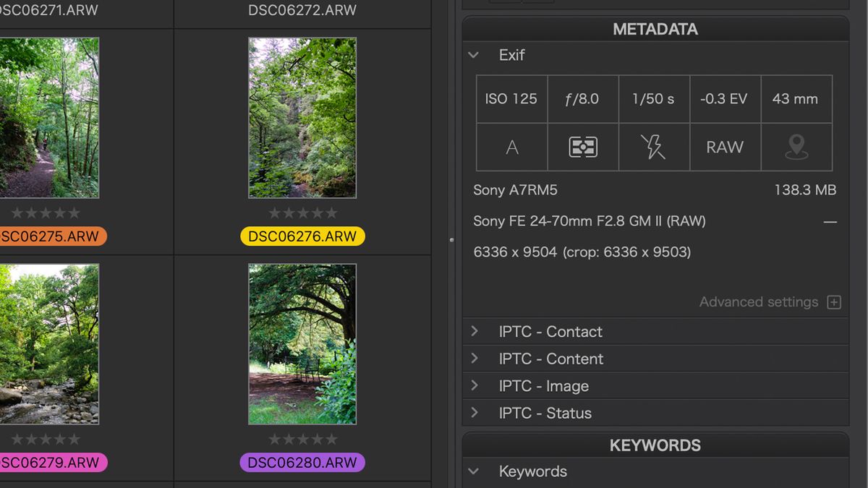Click the metering mode icon in Exif
Screen dimensions: 868x488
click(583, 147)
